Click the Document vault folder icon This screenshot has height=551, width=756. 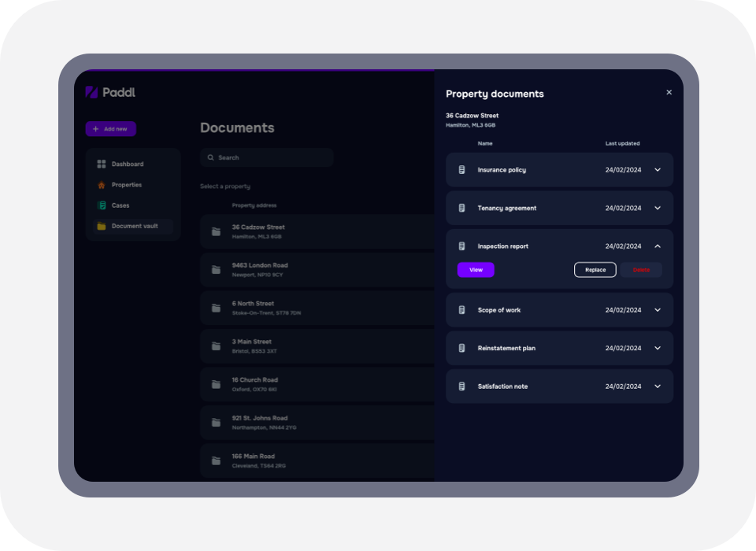pyautogui.click(x=101, y=225)
